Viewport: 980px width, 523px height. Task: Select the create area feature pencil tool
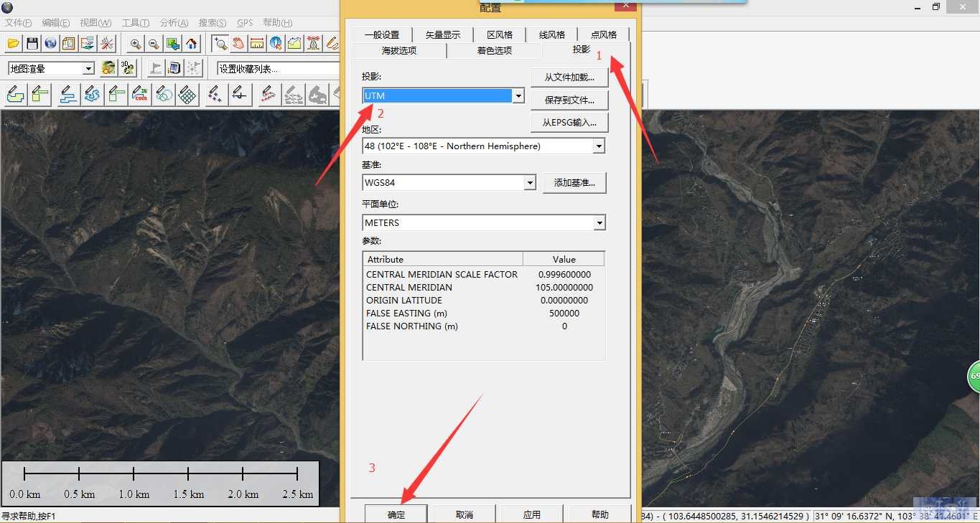tap(16, 94)
